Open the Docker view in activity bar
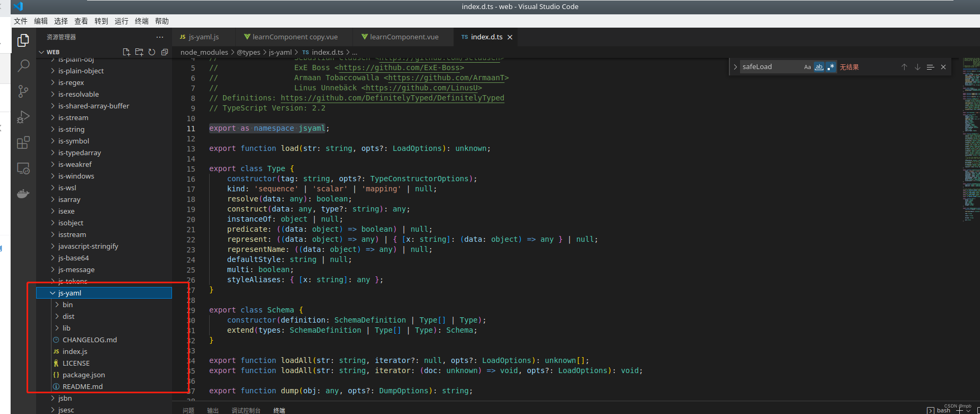980x414 pixels. click(23, 193)
